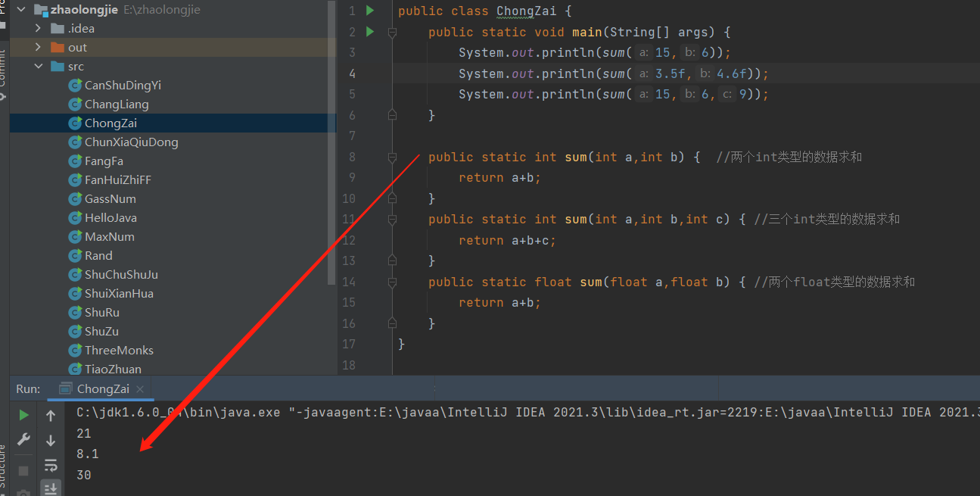Open ShuiXianHua class in the project tree
The width and height of the screenshot is (980, 496).
(x=119, y=294)
